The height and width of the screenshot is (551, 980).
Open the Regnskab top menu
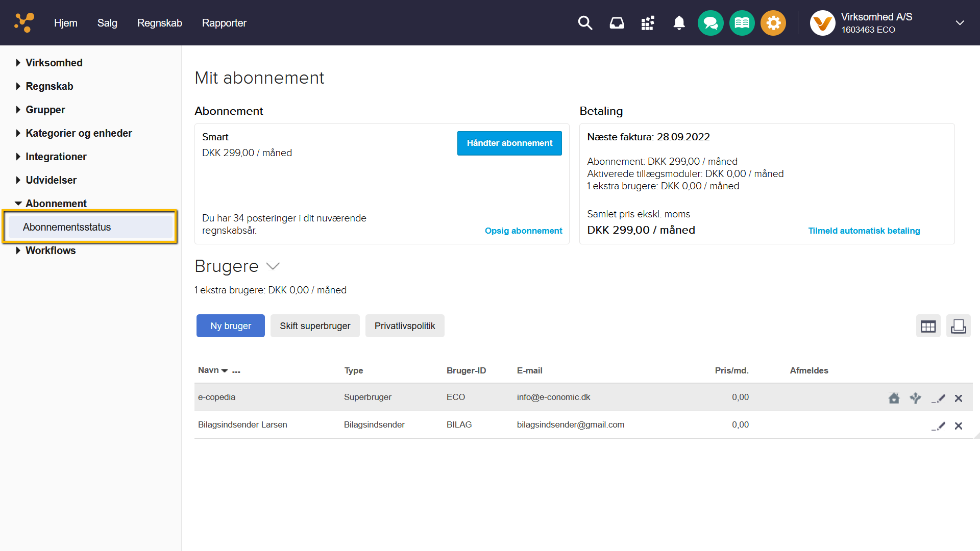(159, 23)
